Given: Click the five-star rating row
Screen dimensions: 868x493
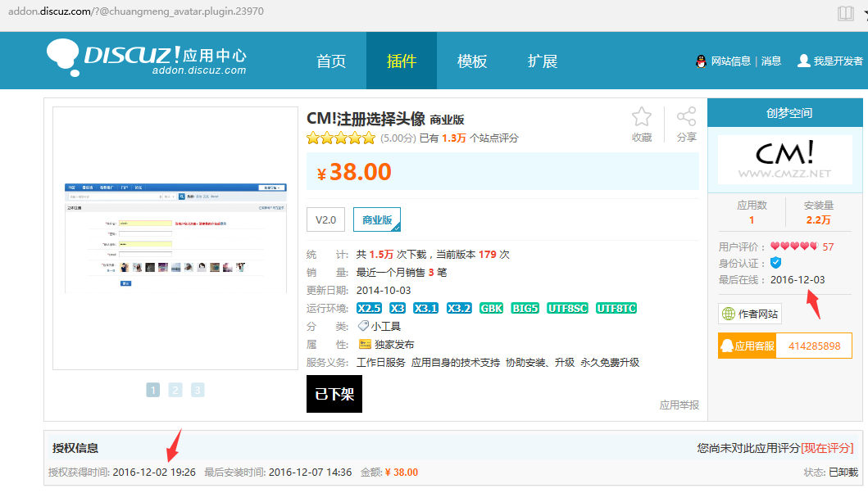Looking at the screenshot, I should [x=341, y=138].
